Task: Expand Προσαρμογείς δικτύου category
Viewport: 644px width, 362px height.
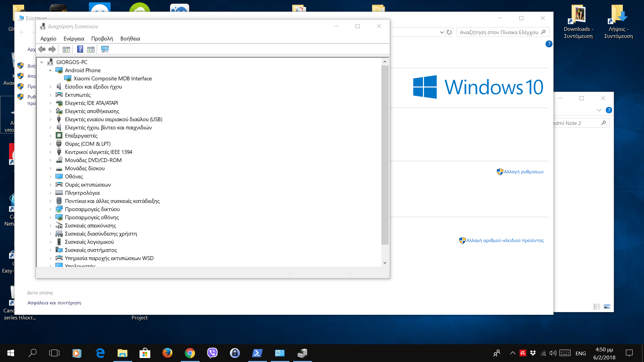Action: click(50, 209)
